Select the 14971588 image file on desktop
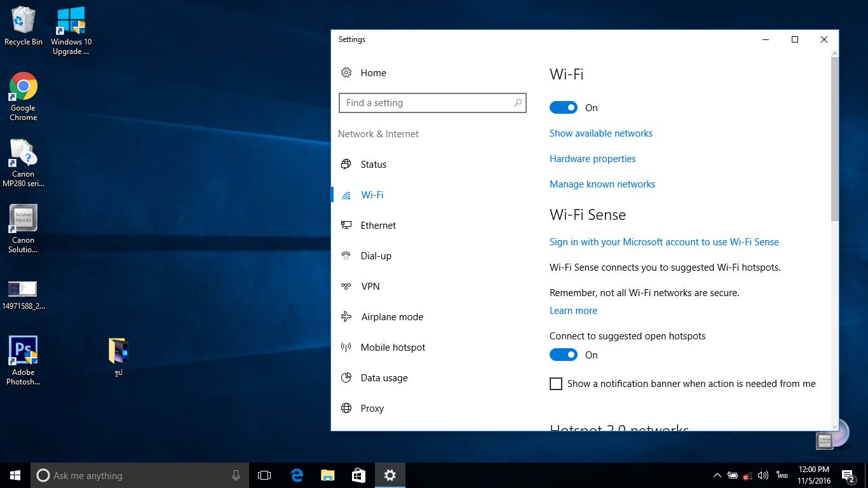 (x=24, y=295)
